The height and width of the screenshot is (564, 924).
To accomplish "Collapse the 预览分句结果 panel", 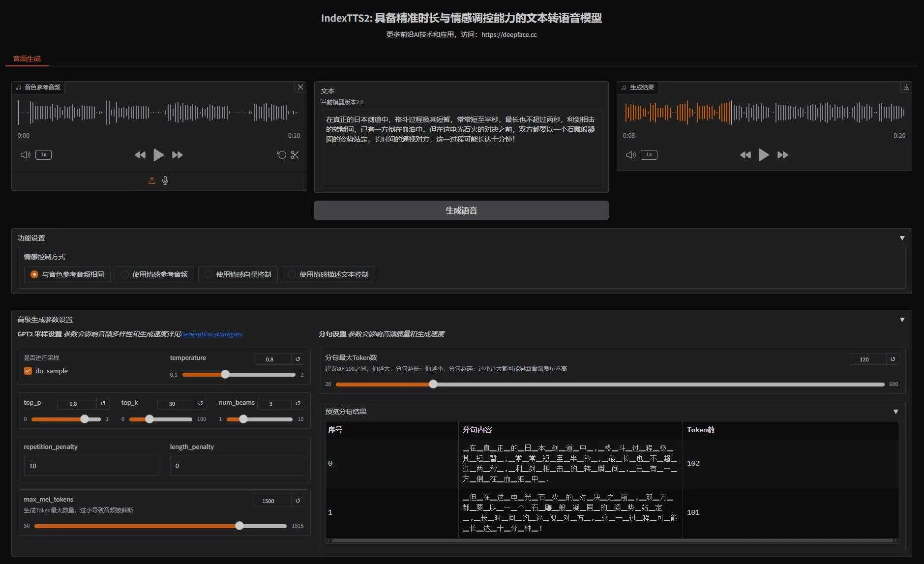I will pos(895,412).
